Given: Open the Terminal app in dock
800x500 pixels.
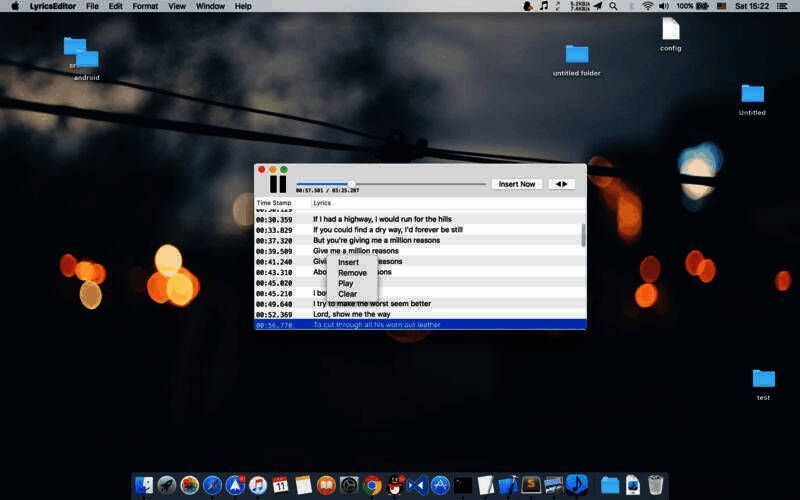Looking at the screenshot, I should click(462, 485).
